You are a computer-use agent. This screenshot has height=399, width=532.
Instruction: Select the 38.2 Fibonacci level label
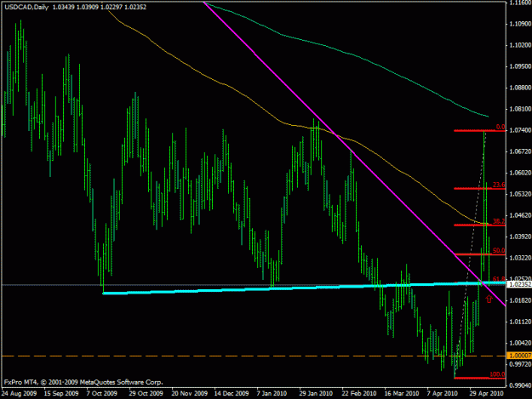click(x=499, y=221)
